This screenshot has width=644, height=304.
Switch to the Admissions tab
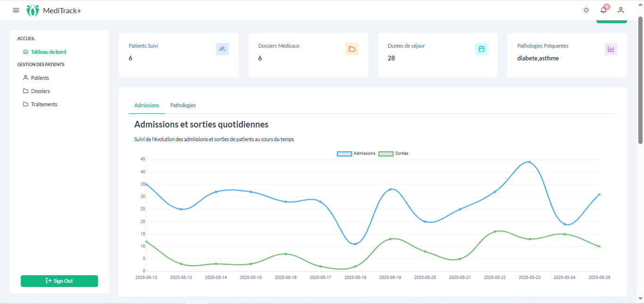point(147,105)
